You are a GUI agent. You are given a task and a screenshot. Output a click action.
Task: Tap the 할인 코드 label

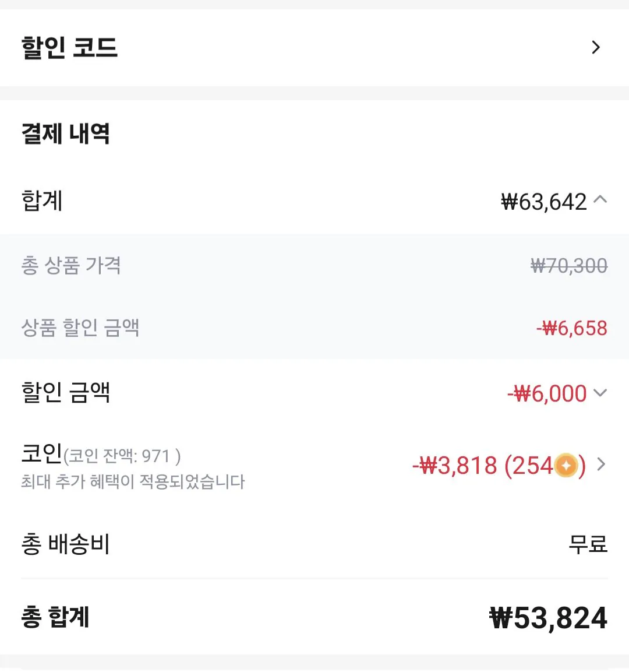[x=69, y=47]
